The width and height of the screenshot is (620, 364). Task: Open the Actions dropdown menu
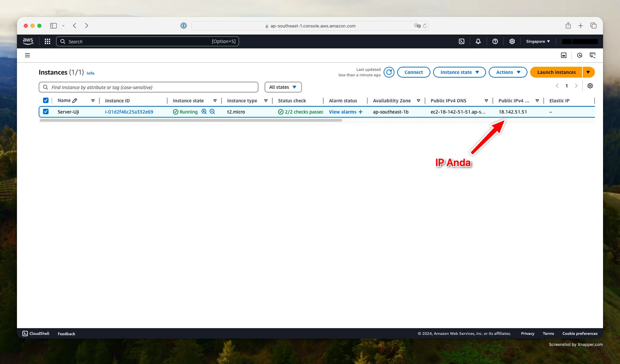tap(508, 72)
